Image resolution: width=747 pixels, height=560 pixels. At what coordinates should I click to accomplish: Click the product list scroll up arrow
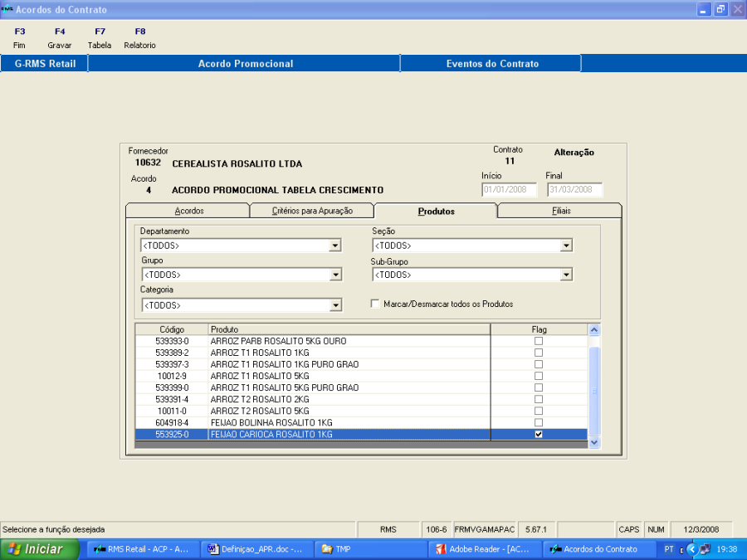tap(594, 329)
